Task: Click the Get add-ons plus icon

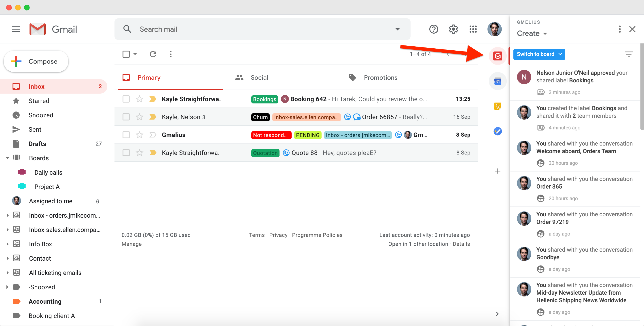Action: pos(498,171)
